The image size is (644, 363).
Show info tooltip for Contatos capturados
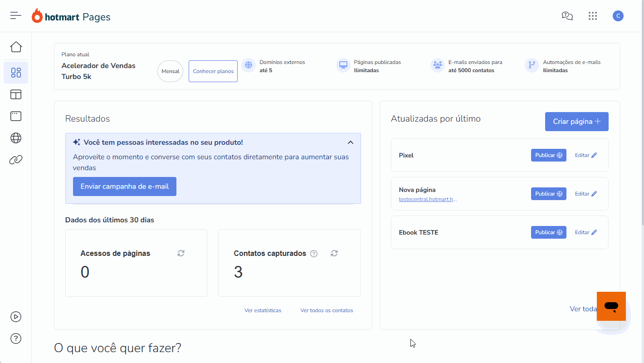(x=314, y=254)
